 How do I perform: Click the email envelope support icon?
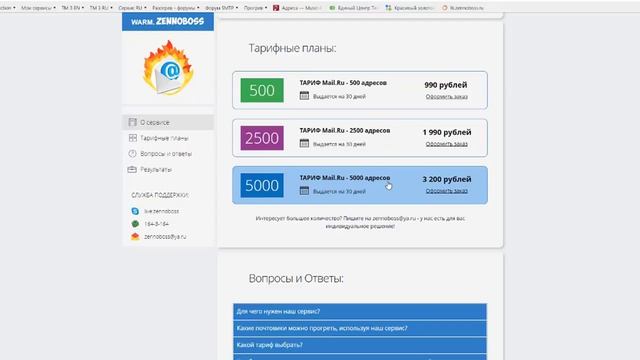135,236
